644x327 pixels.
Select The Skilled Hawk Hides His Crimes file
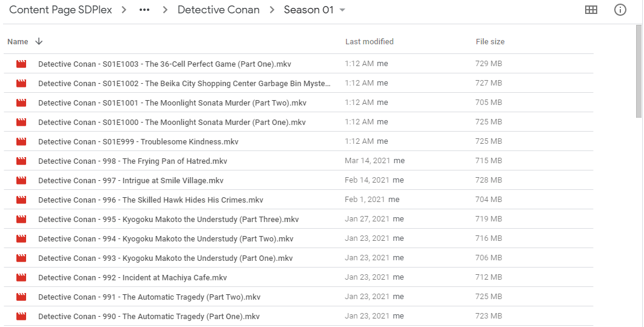click(151, 200)
